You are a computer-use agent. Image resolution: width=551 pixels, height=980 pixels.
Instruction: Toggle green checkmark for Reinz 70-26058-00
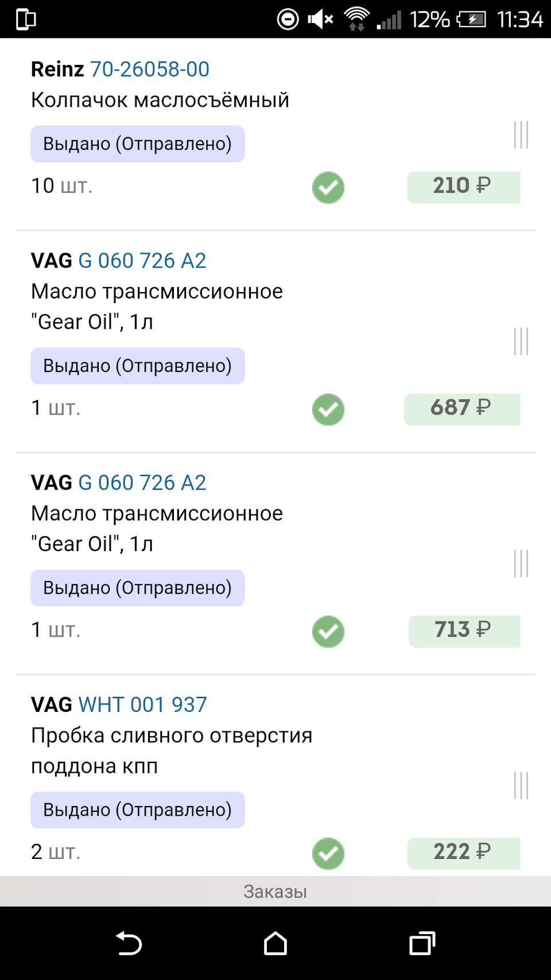click(328, 188)
